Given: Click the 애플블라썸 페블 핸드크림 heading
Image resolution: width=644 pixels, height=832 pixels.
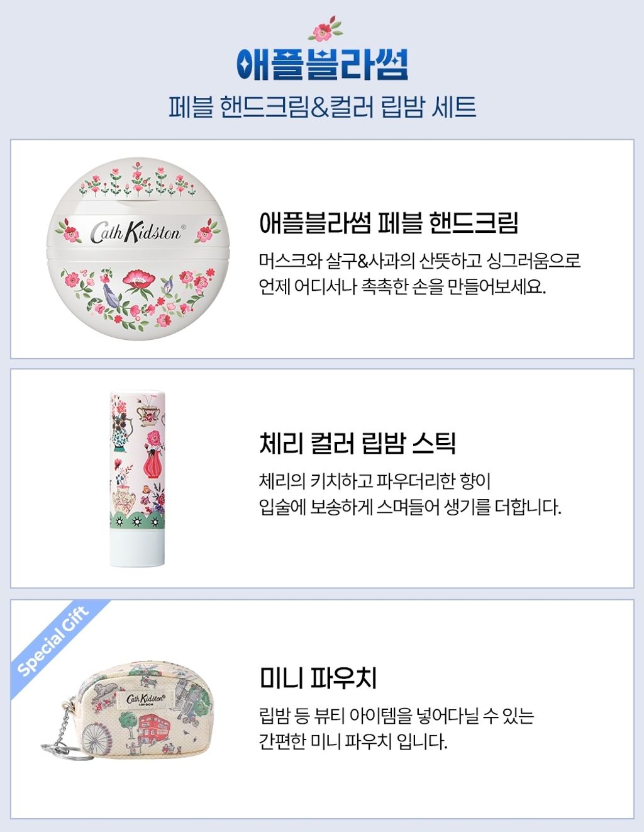Looking at the screenshot, I should (389, 222).
